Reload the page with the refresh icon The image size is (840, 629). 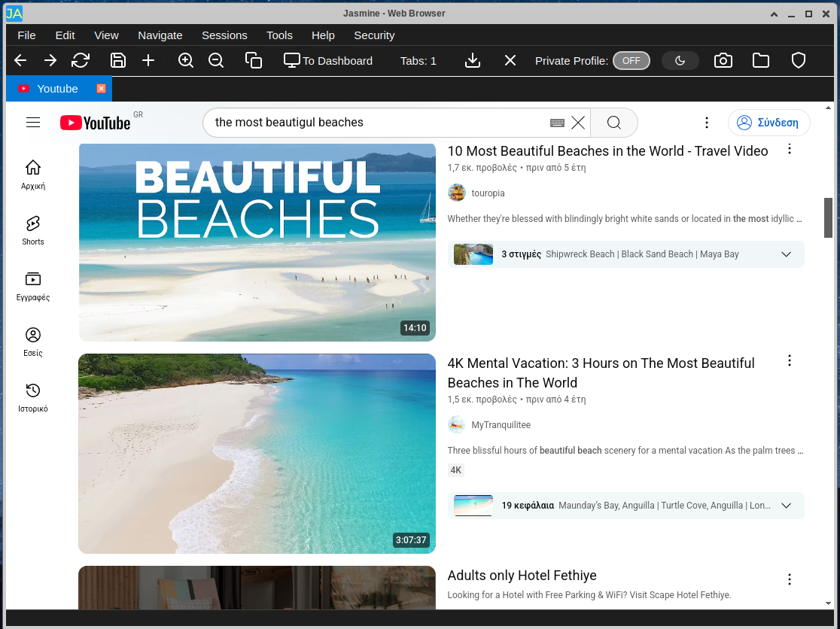81,60
